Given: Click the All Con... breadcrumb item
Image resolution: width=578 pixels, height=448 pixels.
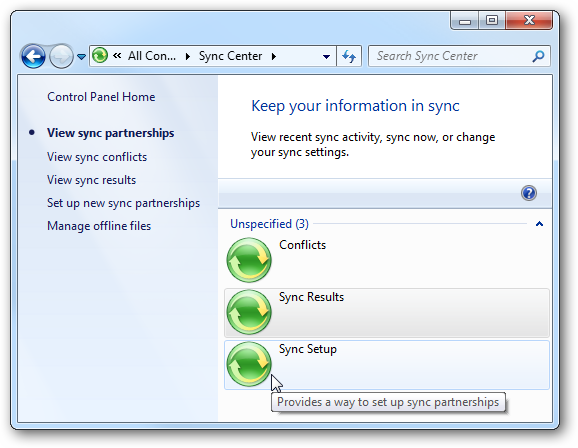Looking at the screenshot, I should pyautogui.click(x=152, y=56).
